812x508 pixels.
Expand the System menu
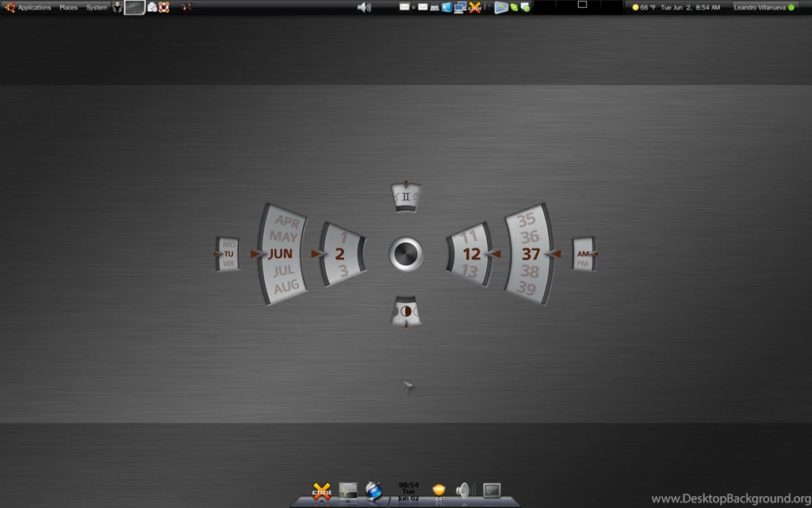(97, 7)
